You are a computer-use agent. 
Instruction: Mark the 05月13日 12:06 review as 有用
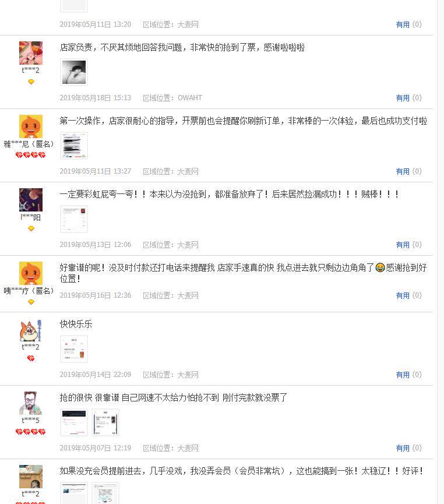(x=403, y=245)
